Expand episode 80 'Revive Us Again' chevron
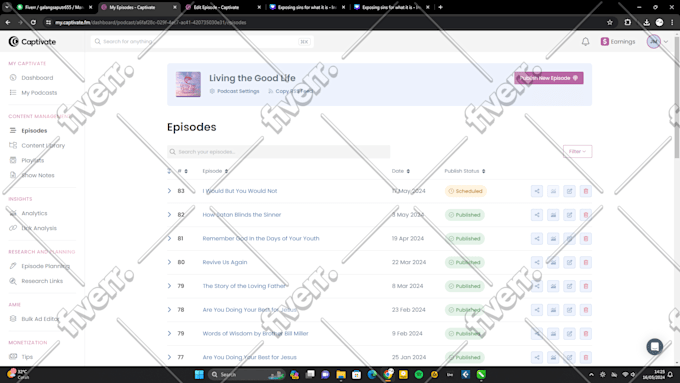The width and height of the screenshot is (680, 383). pos(170,262)
